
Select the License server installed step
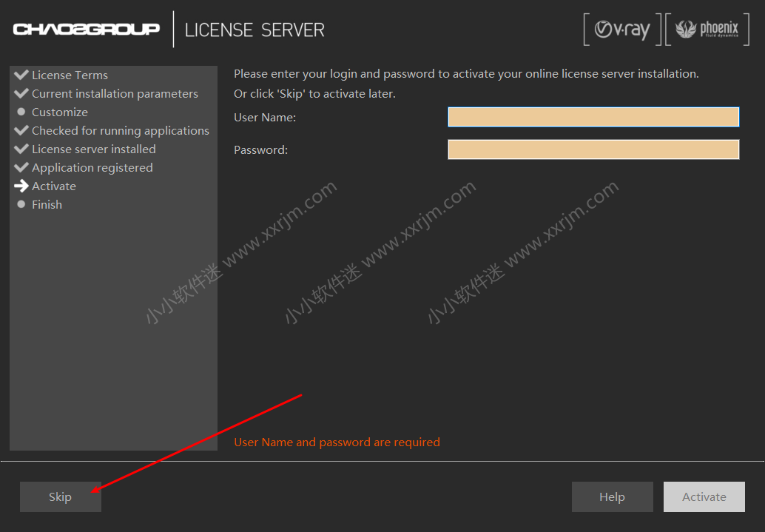[x=94, y=149]
